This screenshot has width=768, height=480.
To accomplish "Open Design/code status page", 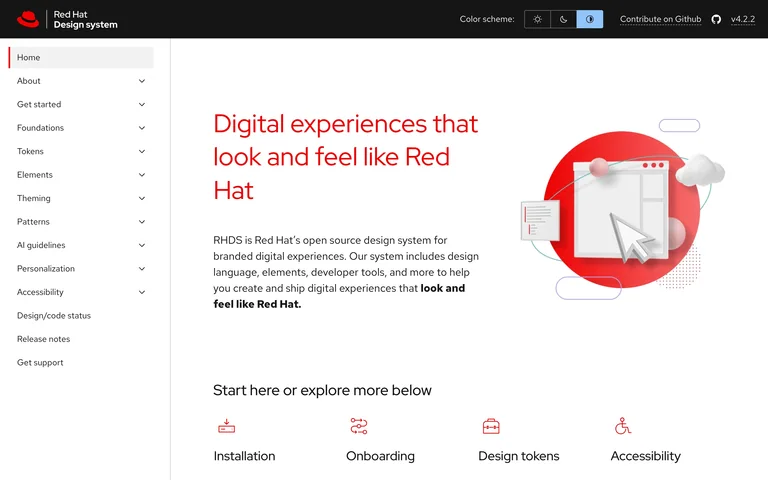I will tap(54, 316).
